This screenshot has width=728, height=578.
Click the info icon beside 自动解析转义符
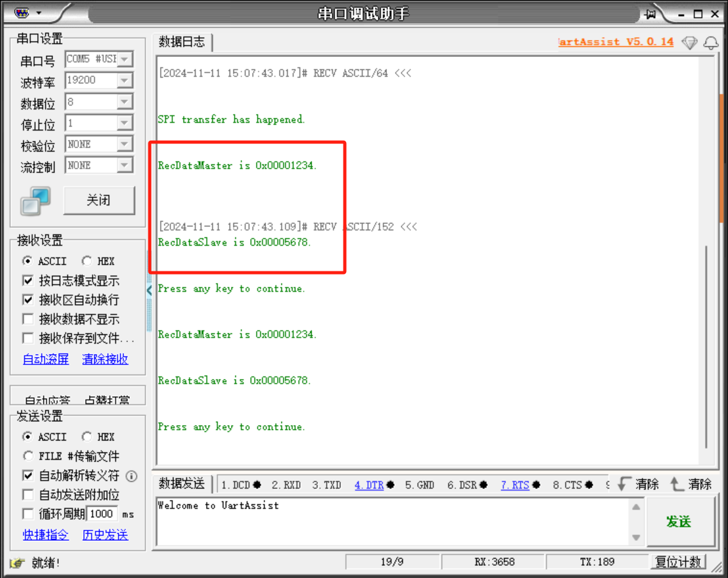click(132, 476)
